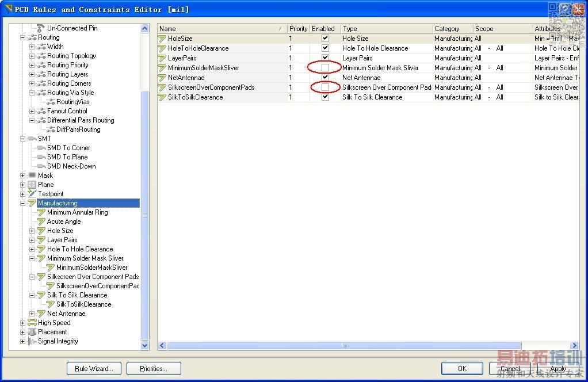Screen dimensions: 588x382
Task: Expand the Hole Size tree node
Action: pos(32,231)
